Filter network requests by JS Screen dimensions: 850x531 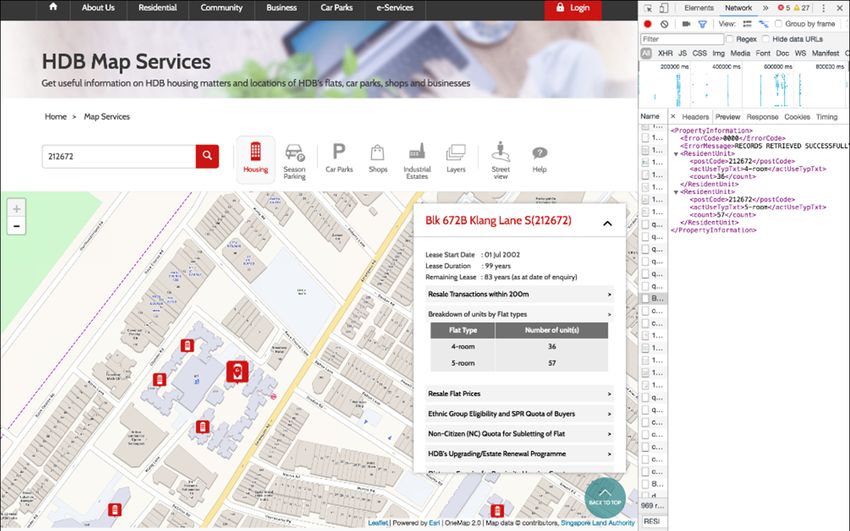(x=682, y=53)
